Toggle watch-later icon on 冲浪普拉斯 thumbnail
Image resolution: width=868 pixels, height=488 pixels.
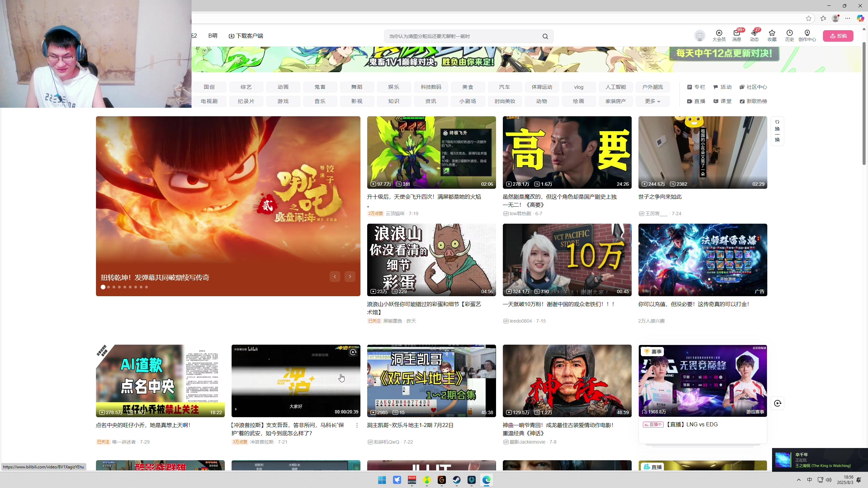pyautogui.click(x=353, y=352)
